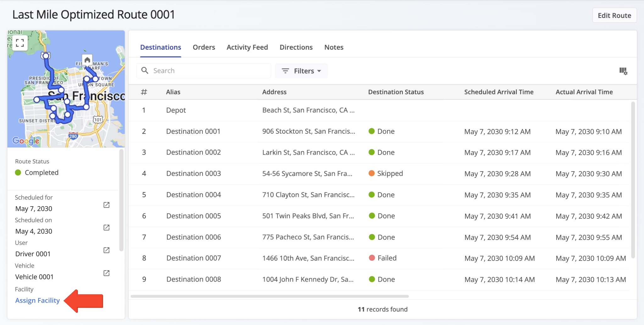This screenshot has width=644, height=325.
Task: Open external link beside May 4, 2030 date
Action: pyautogui.click(x=107, y=228)
